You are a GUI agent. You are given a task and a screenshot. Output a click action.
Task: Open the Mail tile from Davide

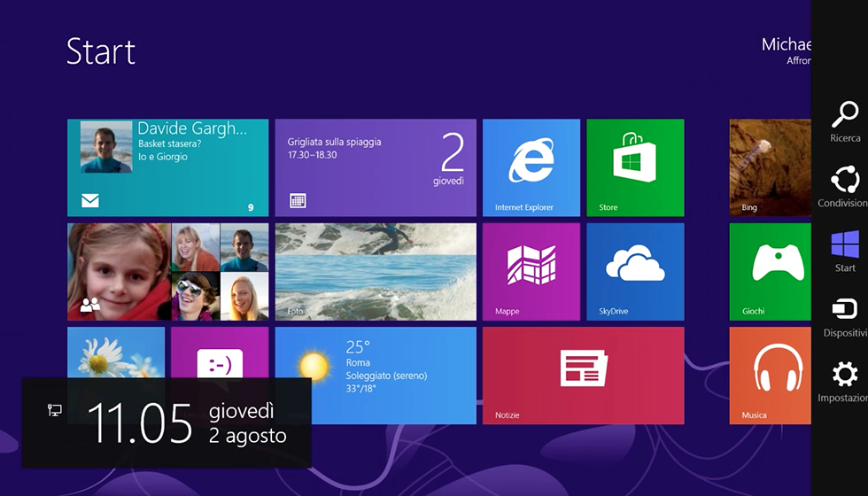point(167,167)
